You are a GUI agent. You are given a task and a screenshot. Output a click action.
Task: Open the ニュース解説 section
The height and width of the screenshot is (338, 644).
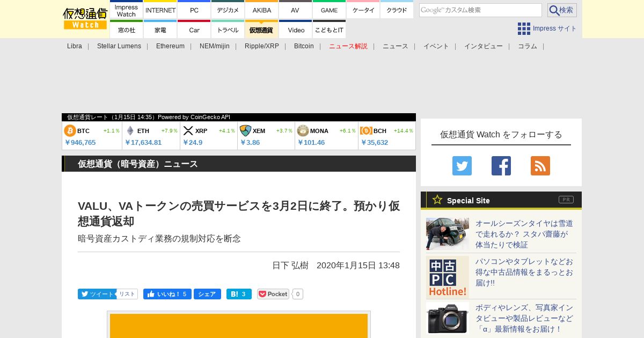coord(348,46)
